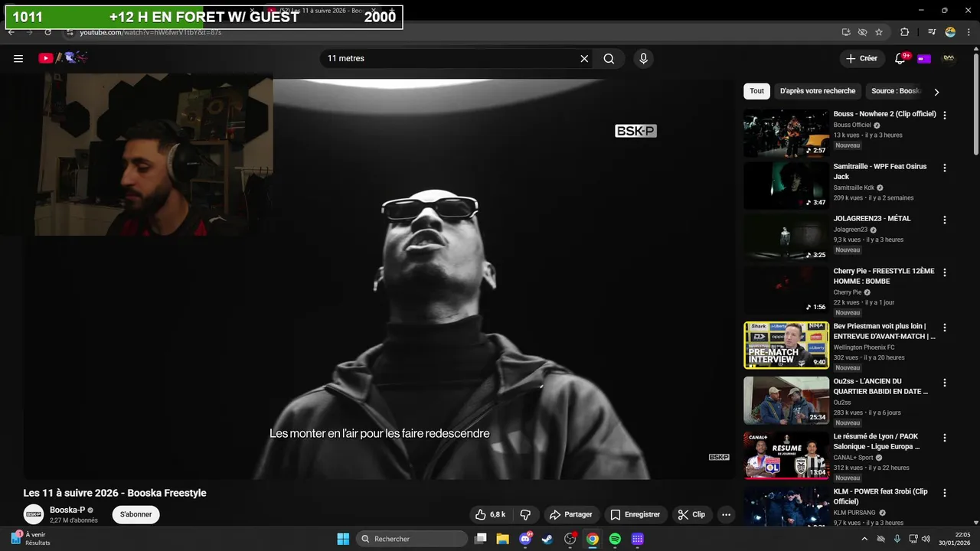Open KLM - POWER feat 3robi title

tap(880, 497)
